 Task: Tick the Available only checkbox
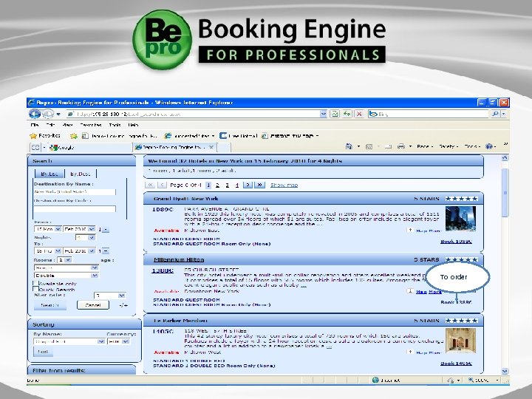[x=35, y=283]
